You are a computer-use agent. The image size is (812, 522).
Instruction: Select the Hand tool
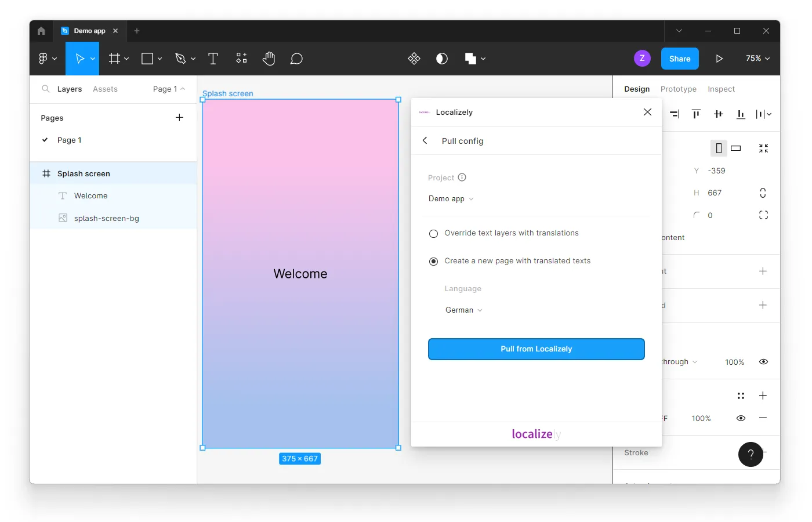(269, 58)
